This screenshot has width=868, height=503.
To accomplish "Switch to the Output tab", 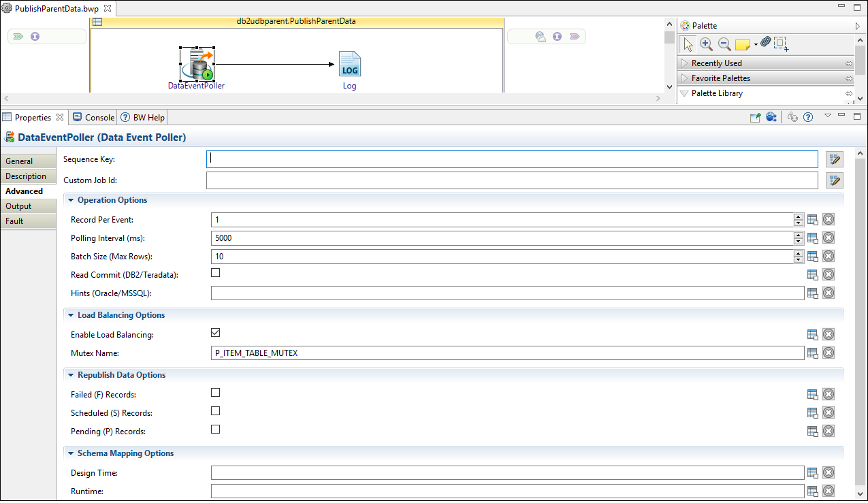I will coord(28,206).
